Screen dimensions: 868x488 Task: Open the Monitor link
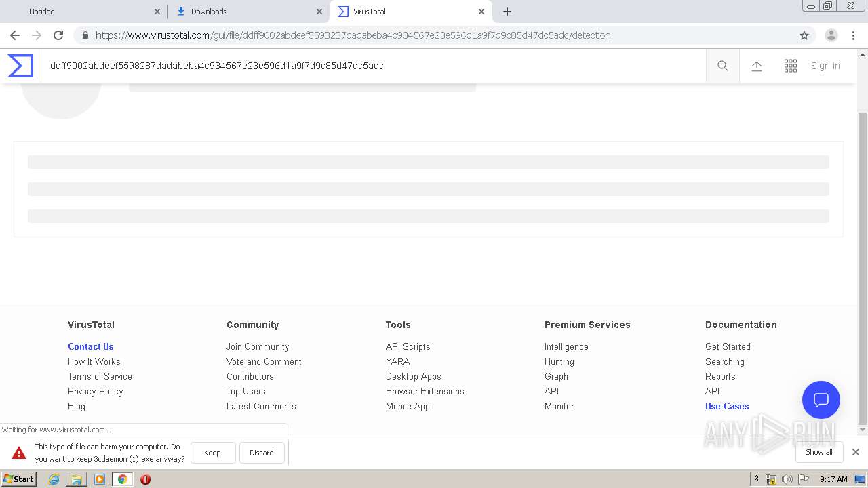pyautogui.click(x=559, y=406)
